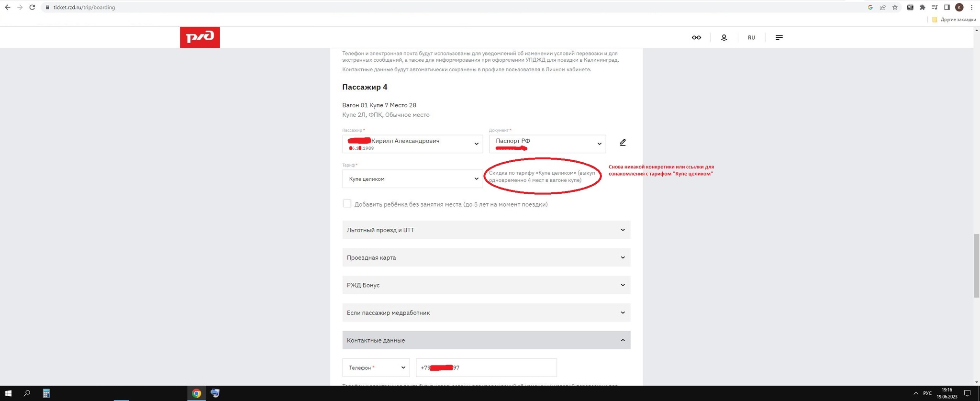980x401 pixels.
Task: Click the text Купе 2Л, ФПК, Обычное место
Action: (x=386, y=115)
